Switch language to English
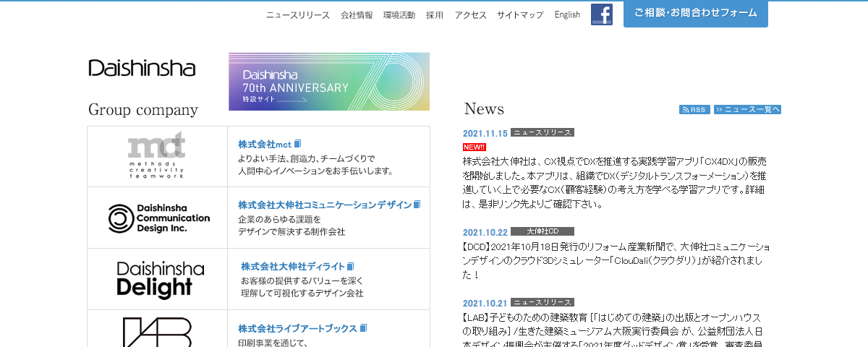Screen dimensions: 868x347 pyautogui.click(x=567, y=14)
